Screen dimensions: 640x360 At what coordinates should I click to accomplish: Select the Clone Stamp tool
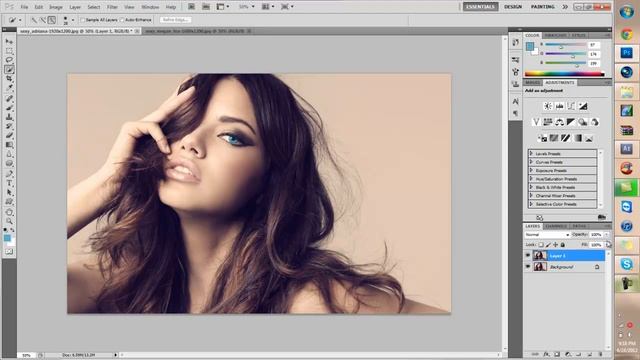[9, 117]
